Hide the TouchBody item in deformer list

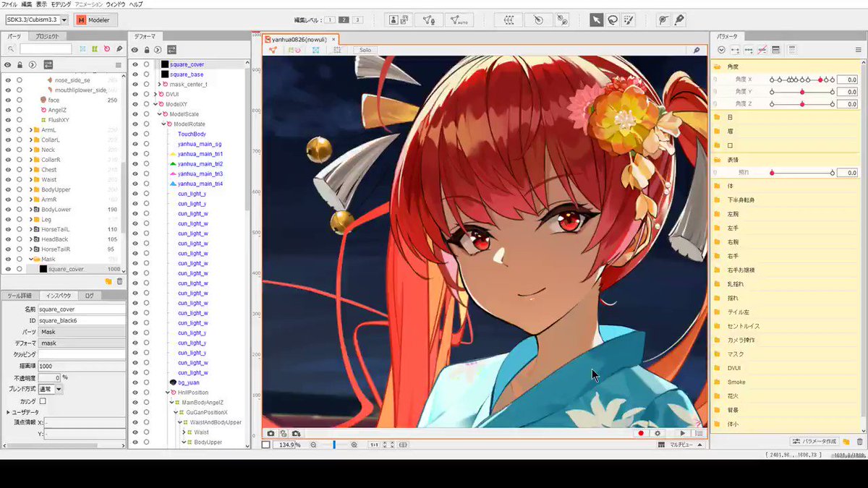pyautogui.click(x=135, y=134)
